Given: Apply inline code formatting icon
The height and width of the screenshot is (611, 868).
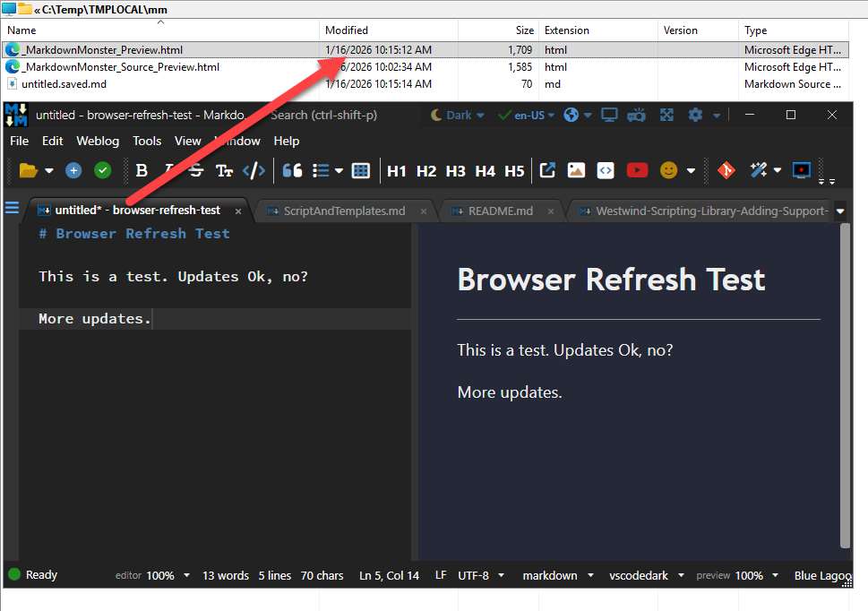Looking at the screenshot, I should [254, 170].
